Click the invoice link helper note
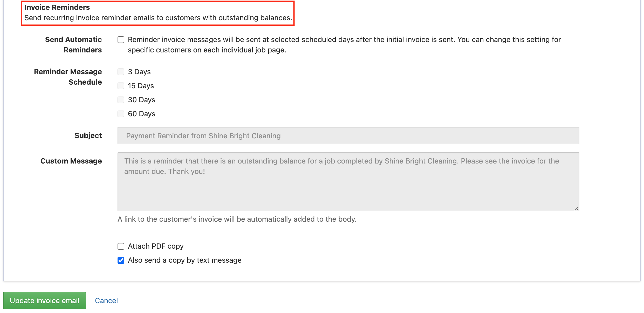Image resolution: width=644 pixels, height=313 pixels. (x=237, y=219)
